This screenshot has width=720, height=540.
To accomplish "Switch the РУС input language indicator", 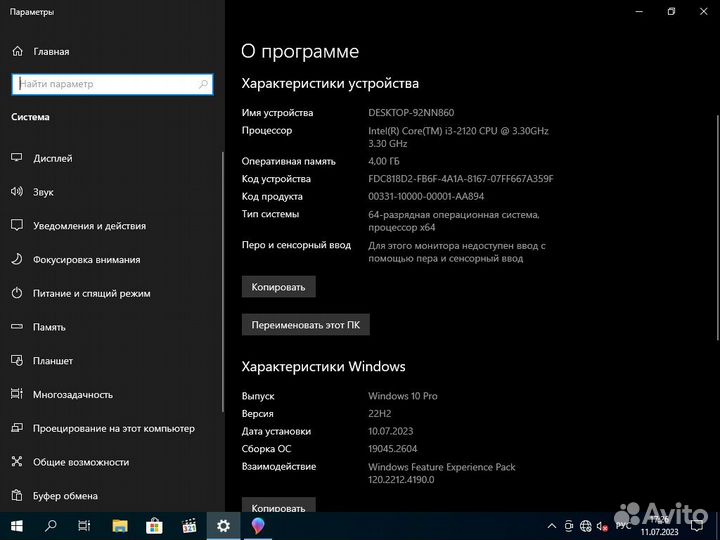I will click(x=623, y=526).
